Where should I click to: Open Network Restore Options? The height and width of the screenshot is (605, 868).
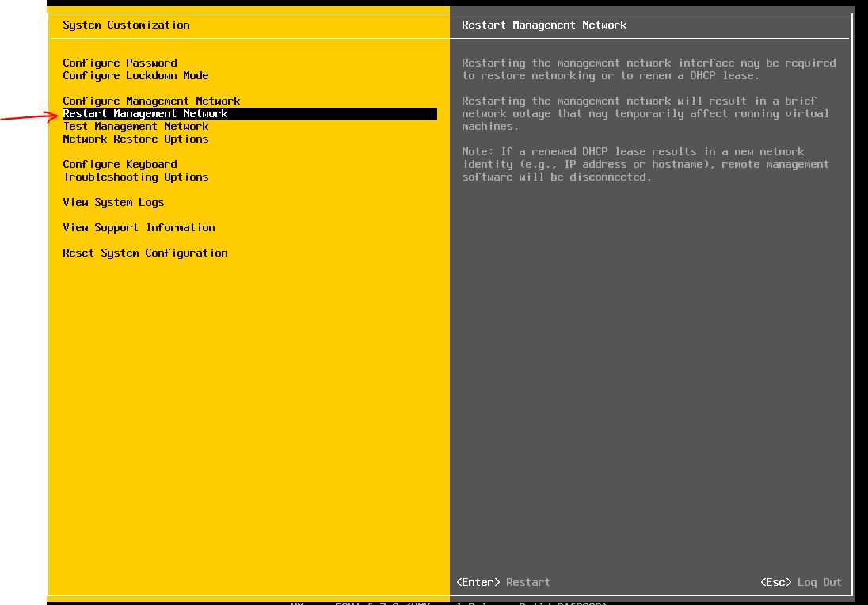[x=135, y=139]
